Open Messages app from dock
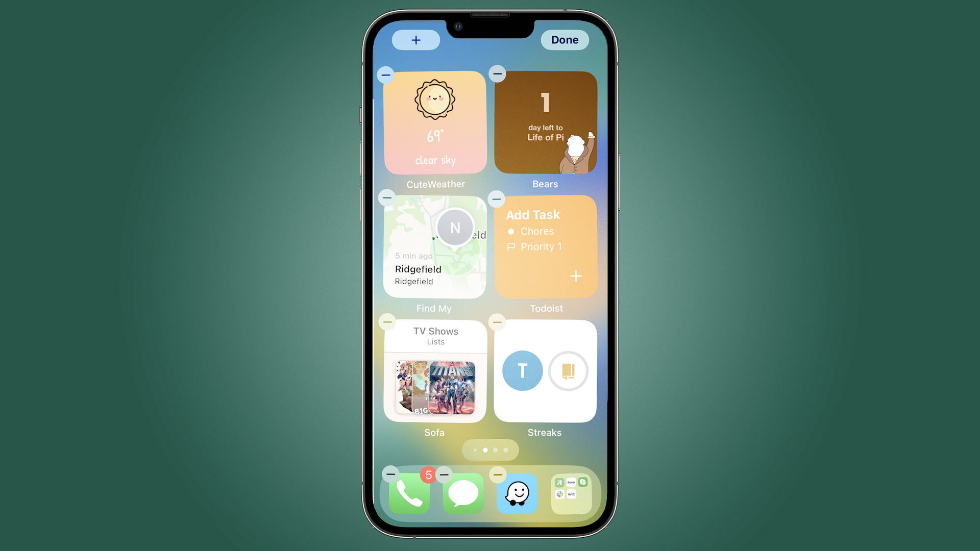Viewport: 980px width, 551px height. pyautogui.click(x=463, y=492)
